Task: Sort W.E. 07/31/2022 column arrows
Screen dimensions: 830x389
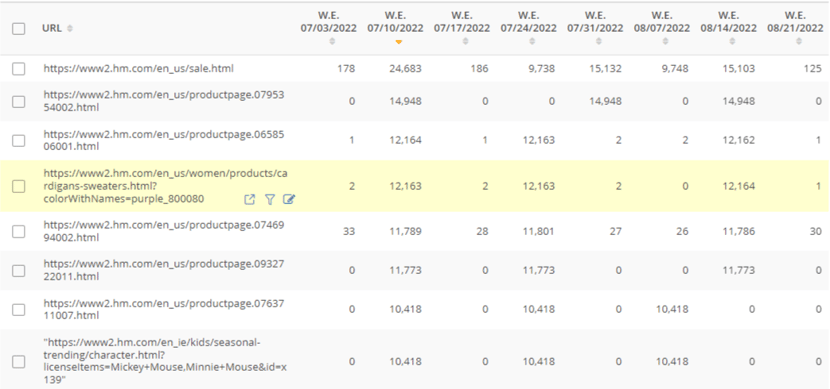Action: point(599,41)
